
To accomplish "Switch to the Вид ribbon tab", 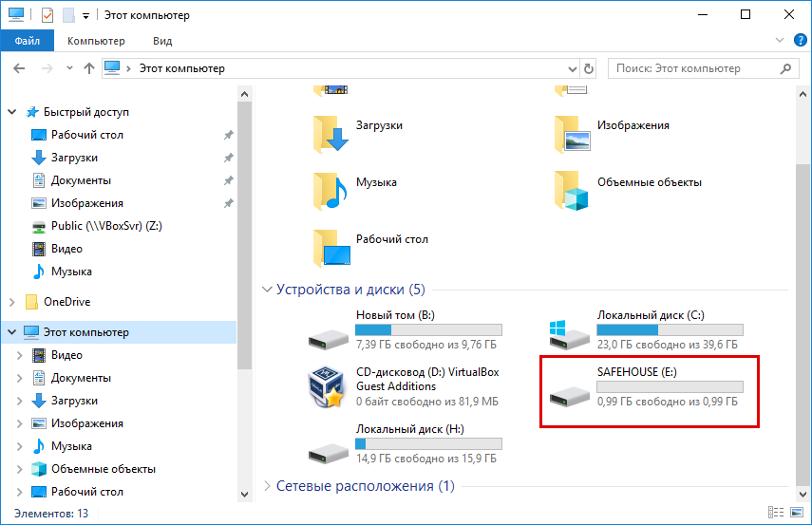I will (162, 41).
